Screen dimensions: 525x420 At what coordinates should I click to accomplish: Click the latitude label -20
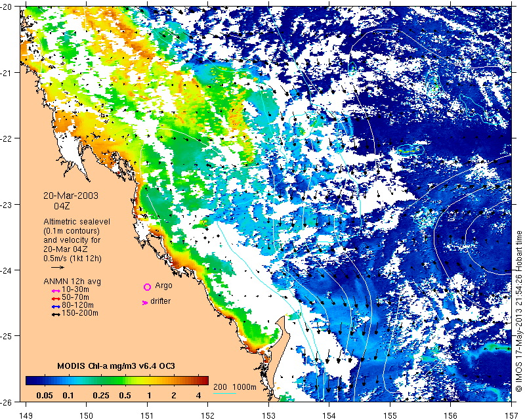point(7,7)
